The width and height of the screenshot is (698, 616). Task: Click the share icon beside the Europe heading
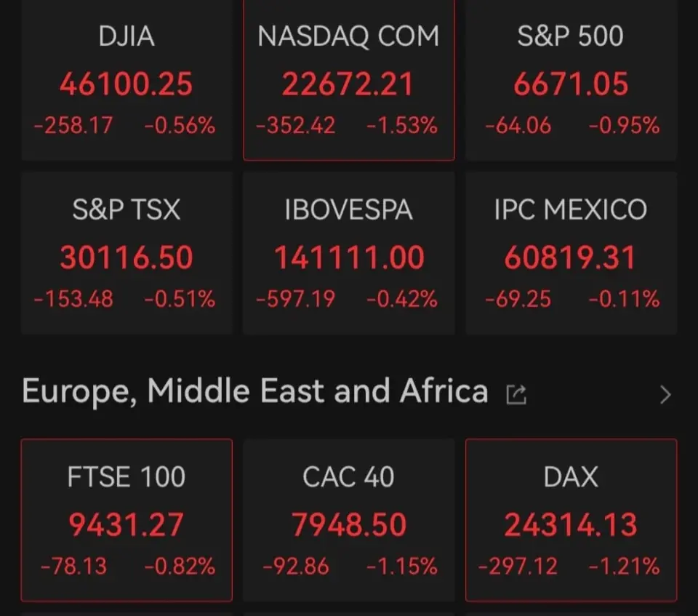[x=516, y=394]
